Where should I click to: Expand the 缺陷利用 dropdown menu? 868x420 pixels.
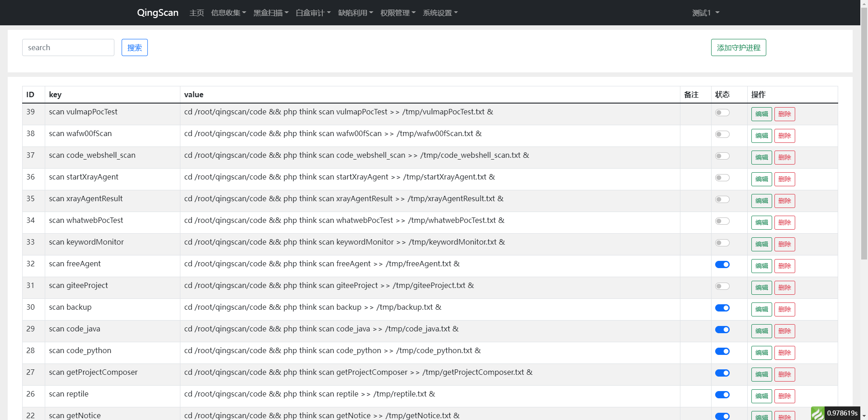[355, 13]
